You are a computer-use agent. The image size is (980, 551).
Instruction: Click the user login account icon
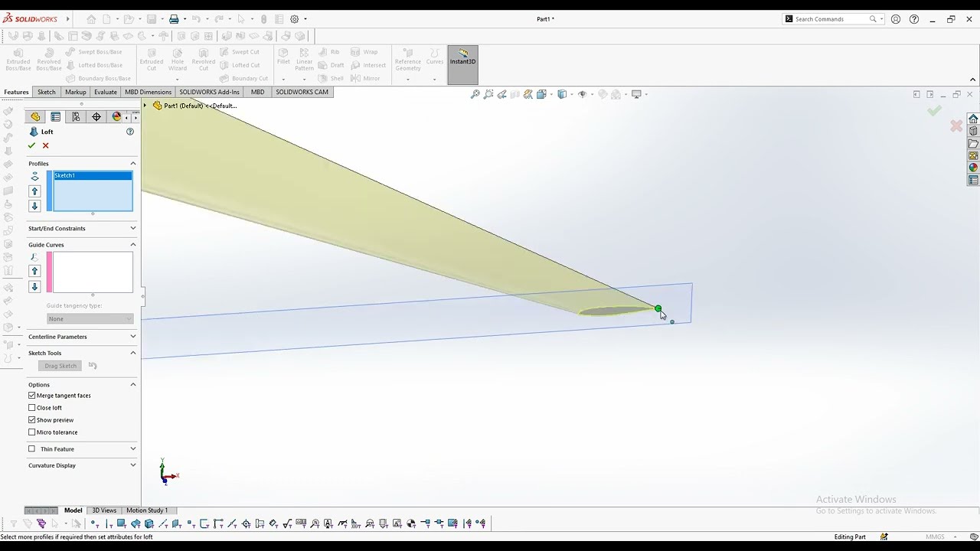(896, 19)
